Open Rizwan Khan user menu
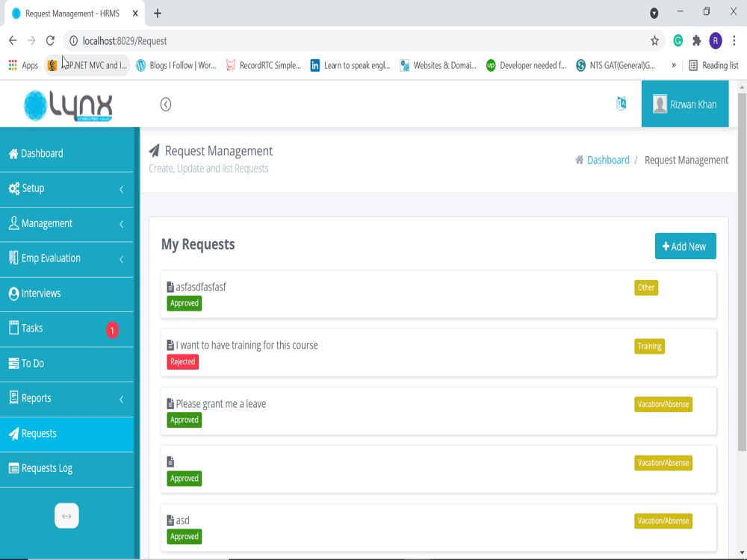This screenshot has width=747, height=560. pyautogui.click(x=684, y=104)
